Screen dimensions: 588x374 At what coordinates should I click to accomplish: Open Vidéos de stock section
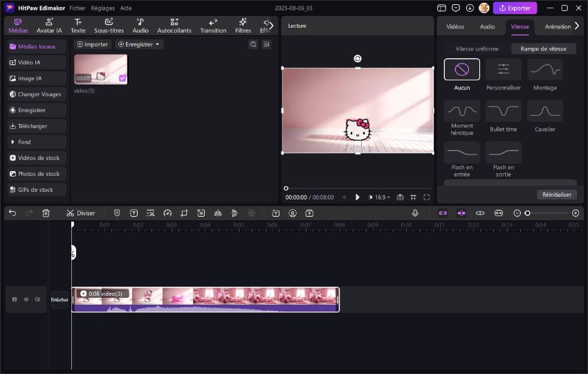coord(37,158)
